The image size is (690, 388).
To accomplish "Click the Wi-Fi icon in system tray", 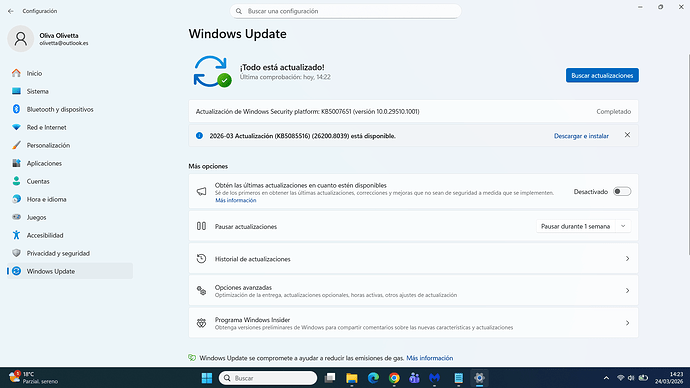I will [620, 378].
